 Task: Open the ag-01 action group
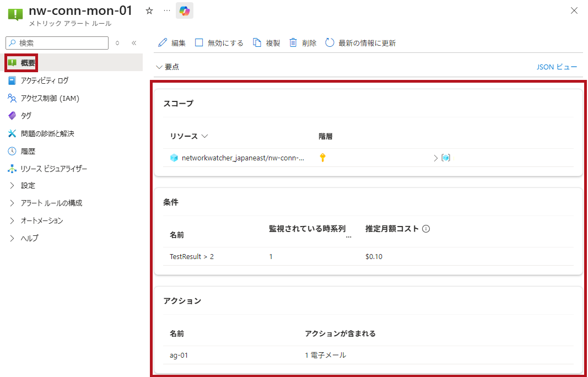tap(179, 355)
